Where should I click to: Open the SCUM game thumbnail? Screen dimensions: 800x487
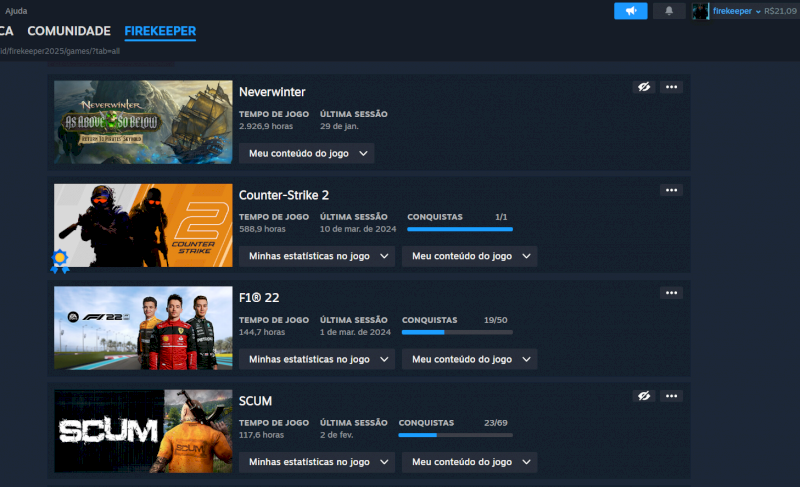tap(143, 431)
